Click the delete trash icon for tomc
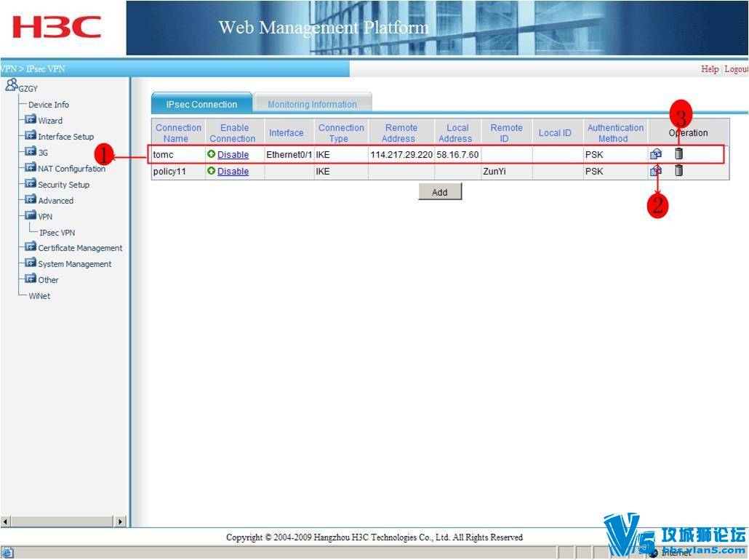This screenshot has height=560, width=749. click(x=678, y=153)
